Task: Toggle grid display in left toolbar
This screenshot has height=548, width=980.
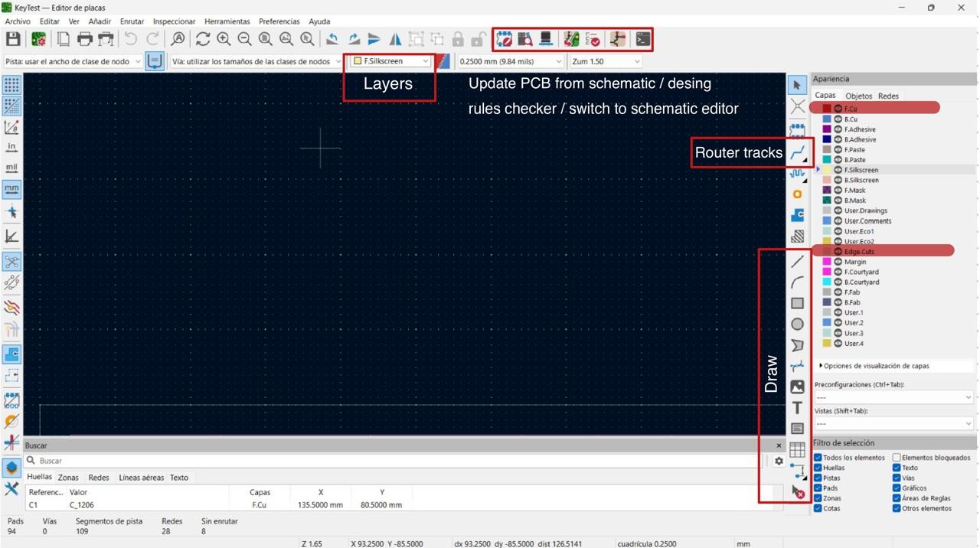Action: click(11, 85)
